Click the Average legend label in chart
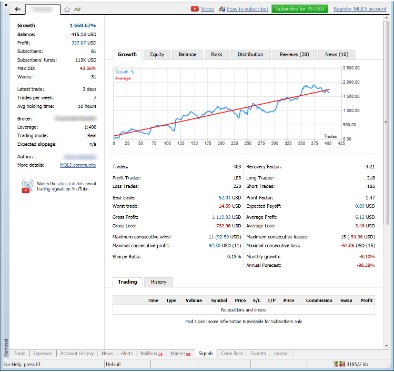Viewport: 394px width, 372px height. 123,78
